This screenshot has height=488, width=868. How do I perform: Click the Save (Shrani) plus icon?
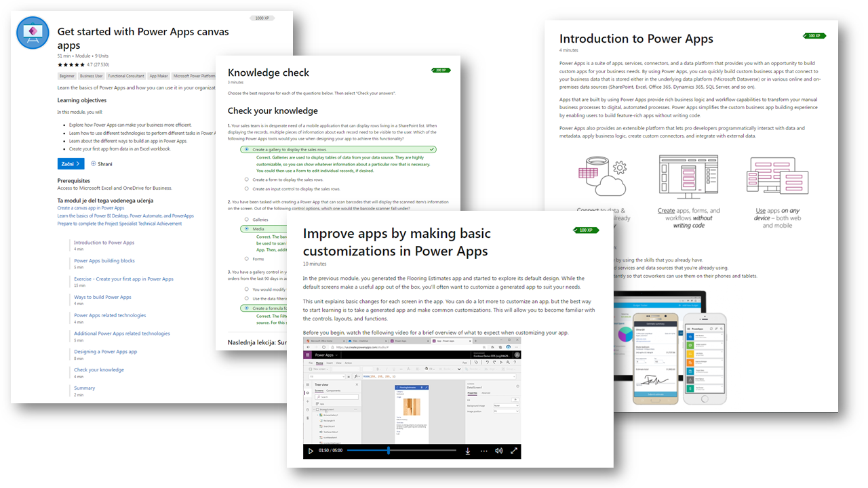tap(94, 164)
